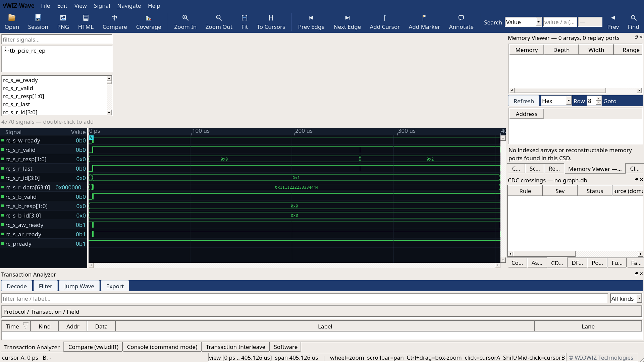644x362 pixels.
Task: Float the Memory Viewer panel
Action: pos(636,37)
